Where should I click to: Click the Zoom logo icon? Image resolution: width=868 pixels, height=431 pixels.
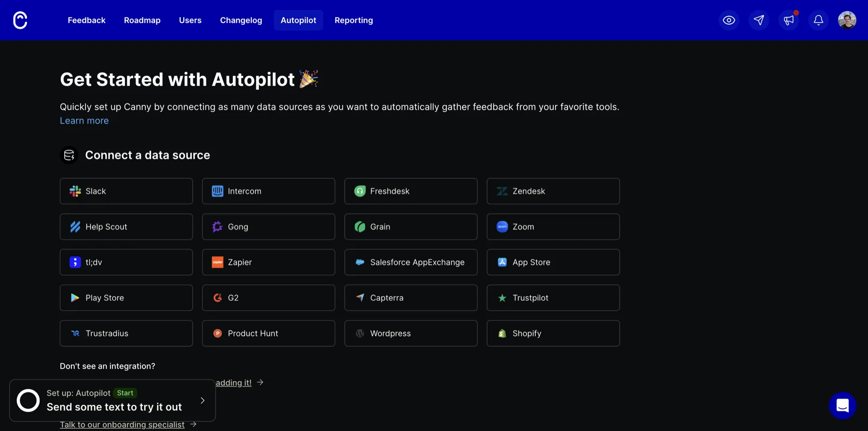502,227
